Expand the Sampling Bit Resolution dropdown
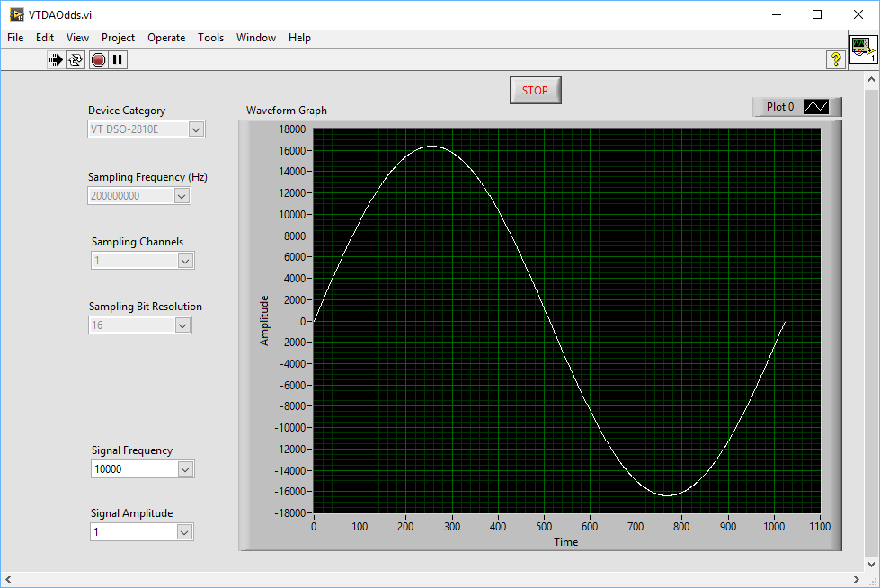The height and width of the screenshot is (588, 880). click(x=183, y=325)
